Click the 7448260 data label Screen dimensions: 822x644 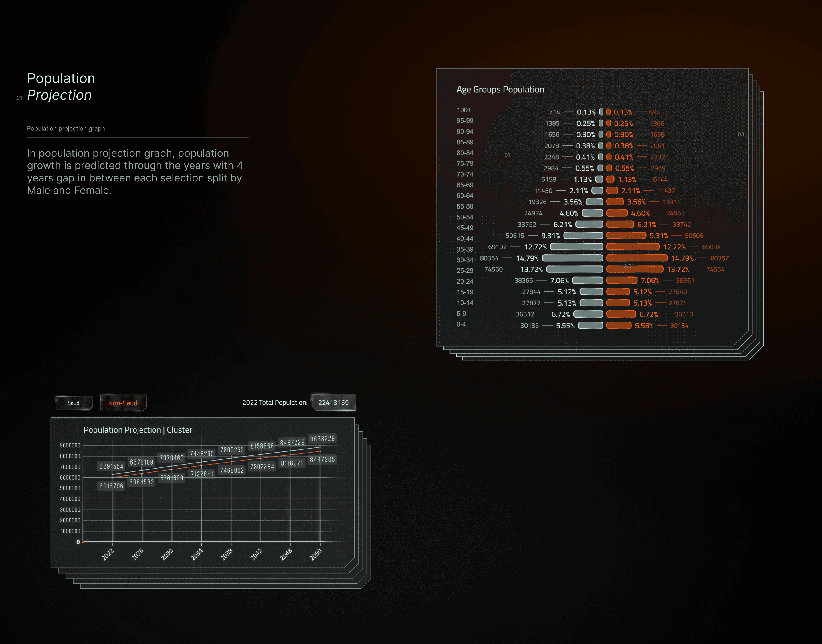(202, 454)
